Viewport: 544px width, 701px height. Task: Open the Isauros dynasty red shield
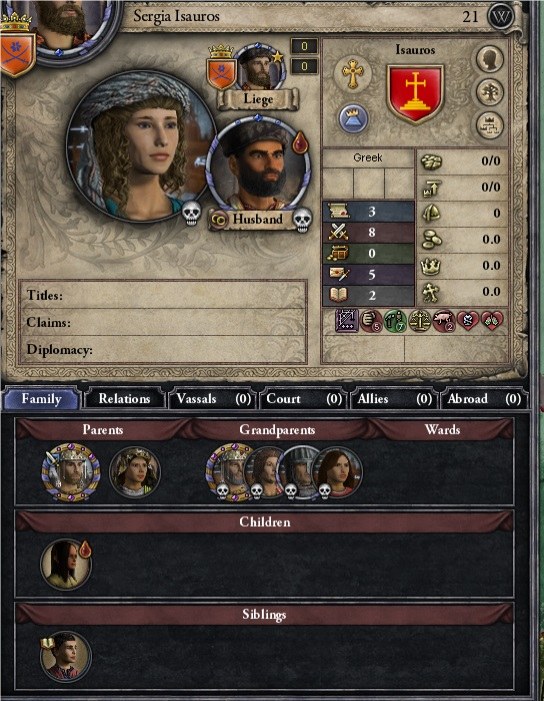pos(415,94)
